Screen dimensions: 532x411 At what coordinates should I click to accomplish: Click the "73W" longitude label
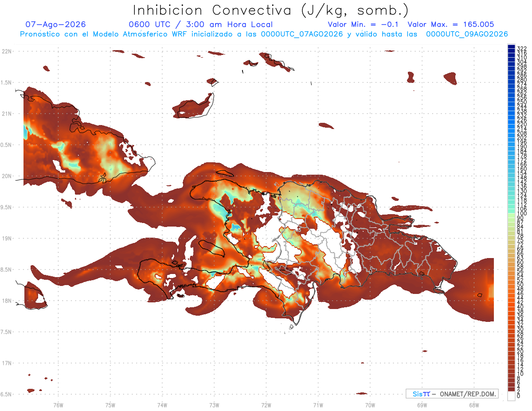coord(214,405)
